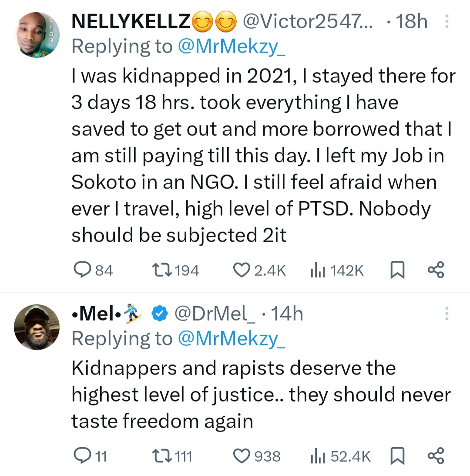Like the tweet with 938 likes
The height and width of the screenshot is (476, 470).
click(241, 456)
